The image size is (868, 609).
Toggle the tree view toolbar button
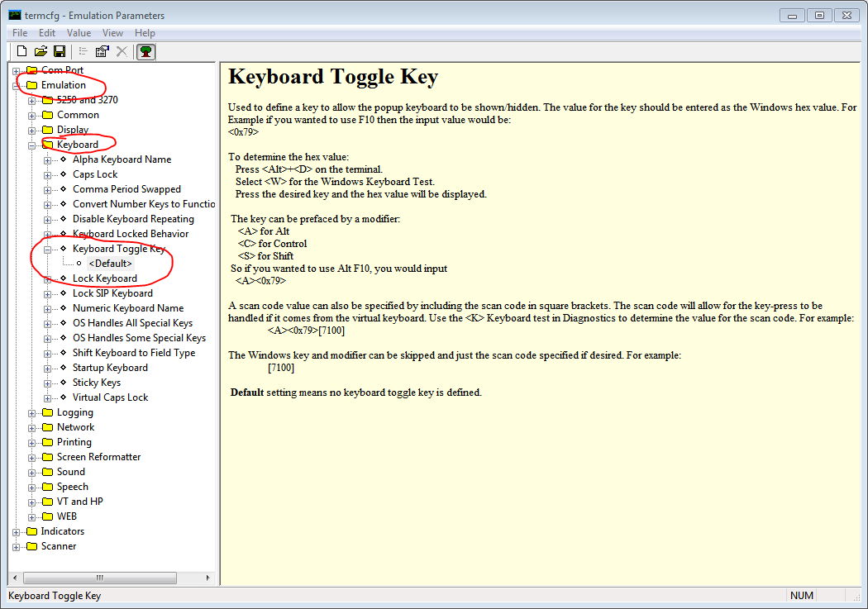click(146, 51)
